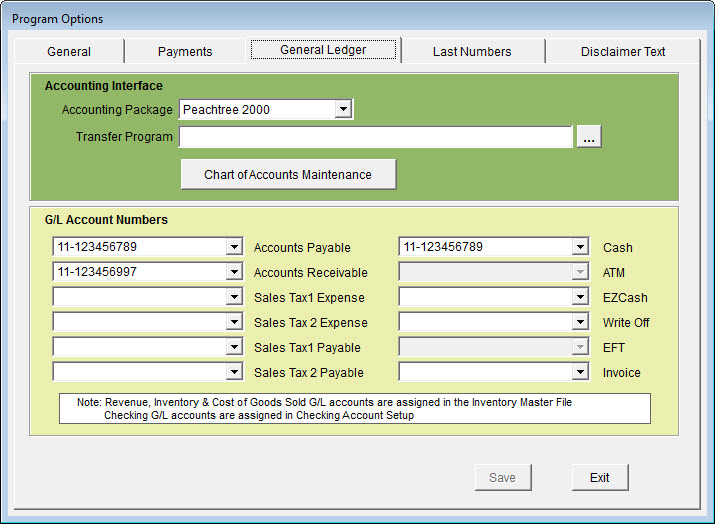
Task: Click the Transfer Program input field
Action: point(376,137)
